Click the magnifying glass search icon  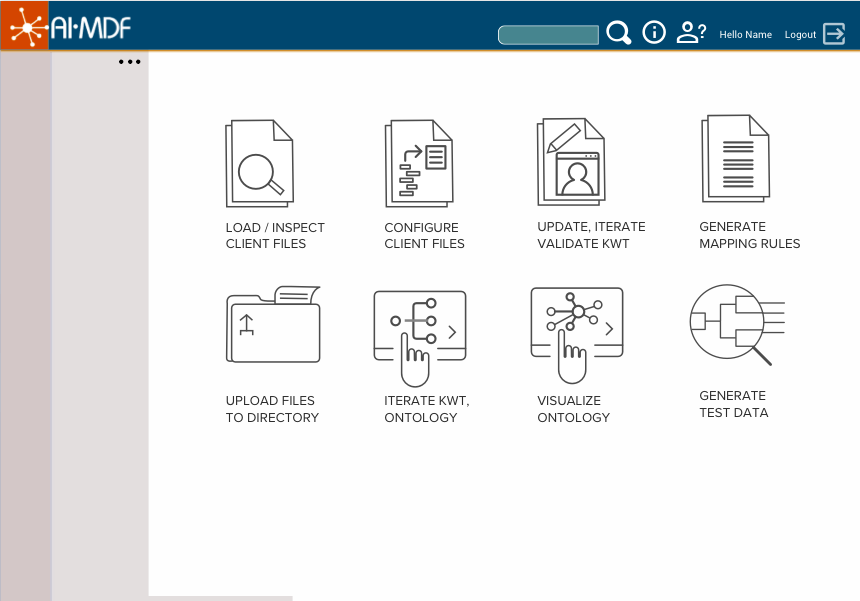(619, 33)
